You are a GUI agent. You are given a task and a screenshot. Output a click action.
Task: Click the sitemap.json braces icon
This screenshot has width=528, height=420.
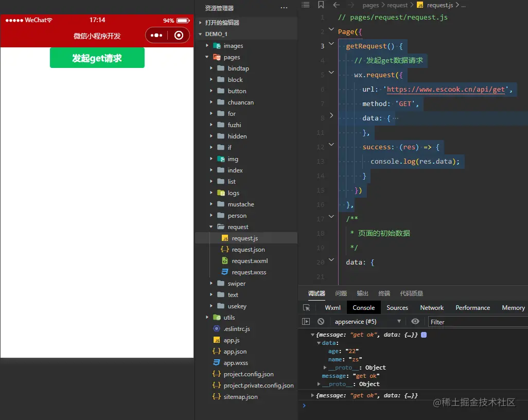[217, 397]
